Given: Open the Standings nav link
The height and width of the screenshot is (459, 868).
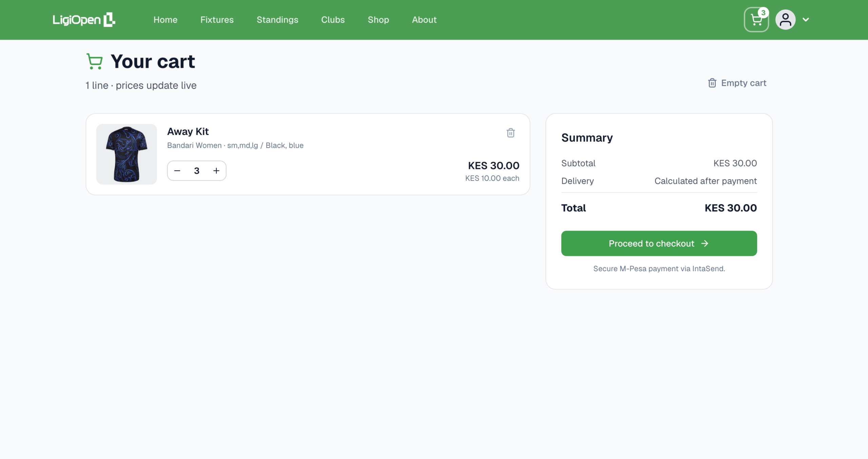Looking at the screenshot, I should (277, 20).
